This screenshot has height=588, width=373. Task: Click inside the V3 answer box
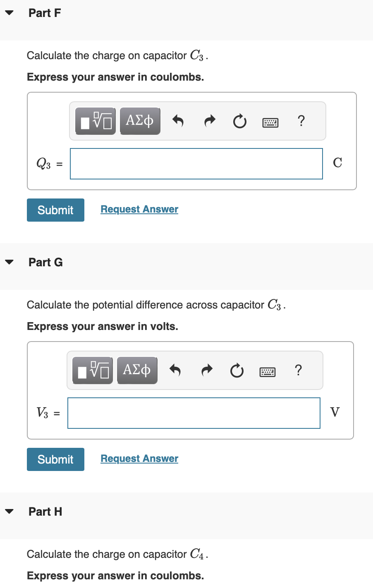coord(194,413)
